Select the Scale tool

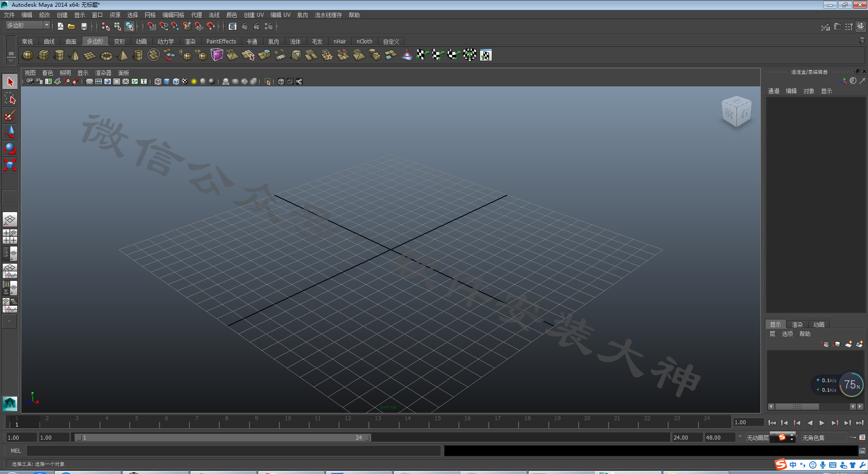pos(10,165)
